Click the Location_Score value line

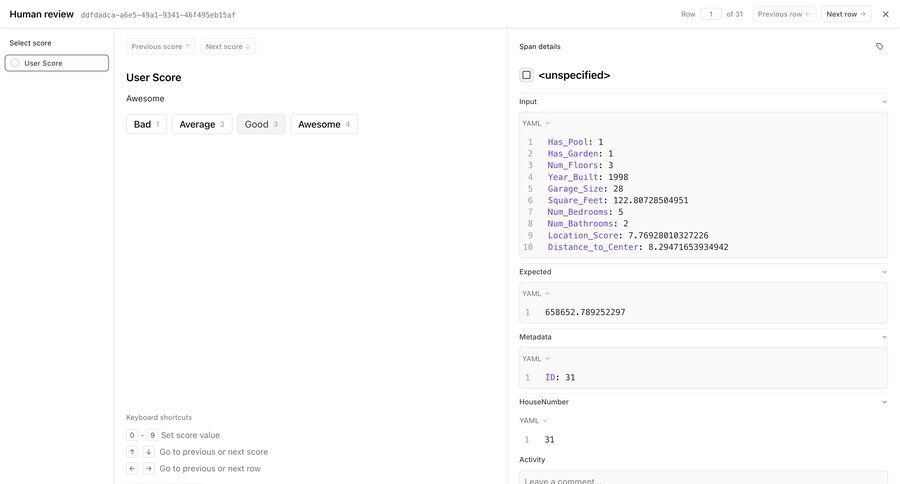[x=628, y=235]
